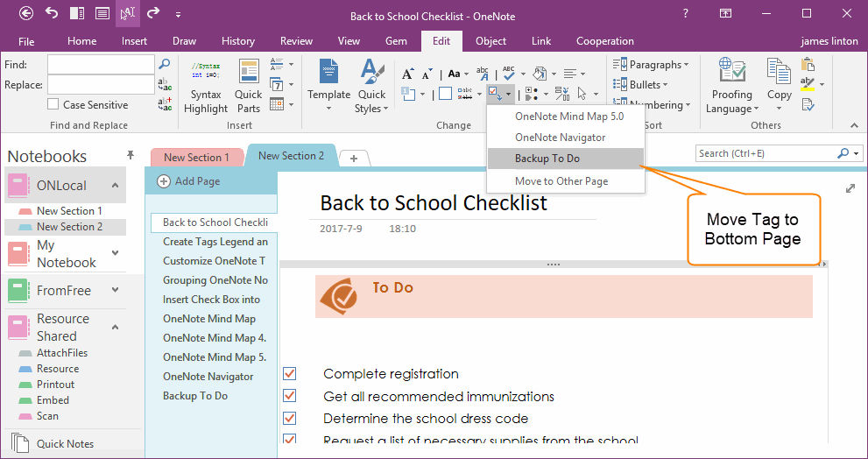
Task: Click the strikethrough abc tags icon
Action: coord(464,94)
